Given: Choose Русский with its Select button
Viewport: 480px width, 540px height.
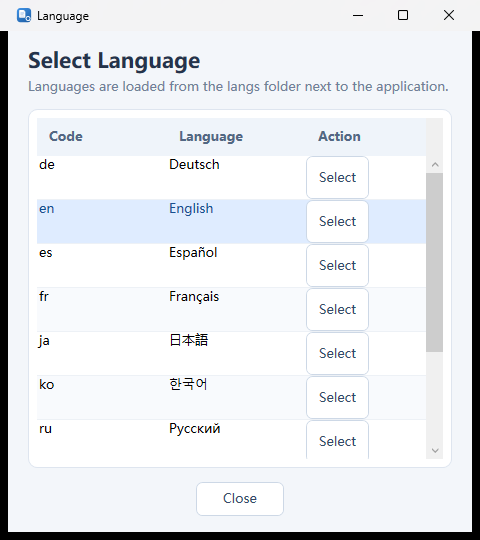Looking at the screenshot, I should [337, 440].
